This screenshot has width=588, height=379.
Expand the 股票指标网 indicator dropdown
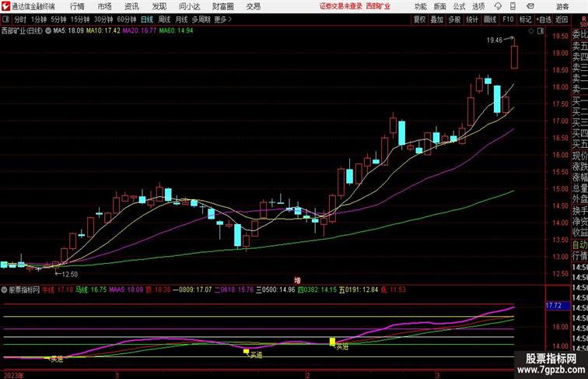point(4,290)
